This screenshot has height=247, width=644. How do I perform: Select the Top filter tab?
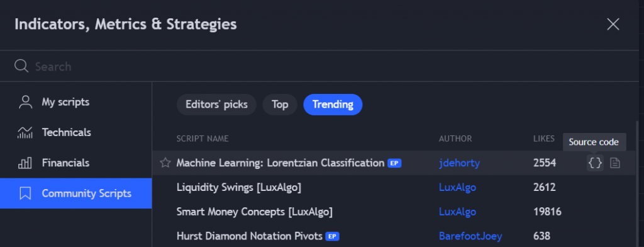click(280, 105)
